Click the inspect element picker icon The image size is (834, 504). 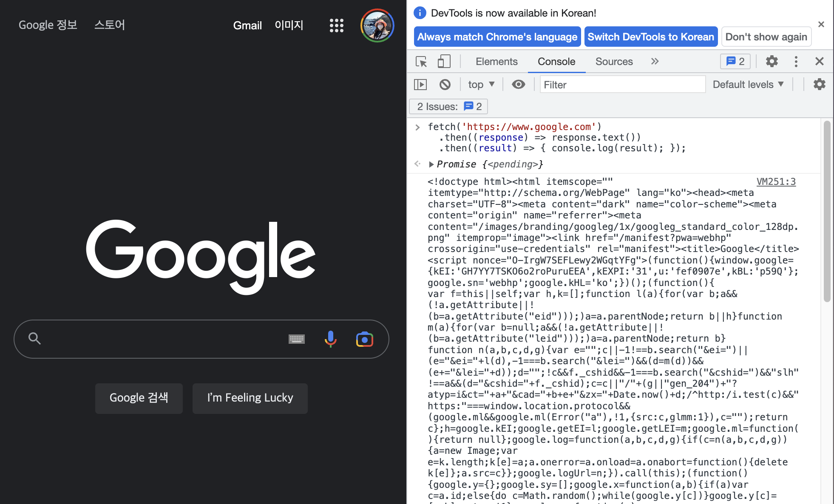[x=421, y=62]
